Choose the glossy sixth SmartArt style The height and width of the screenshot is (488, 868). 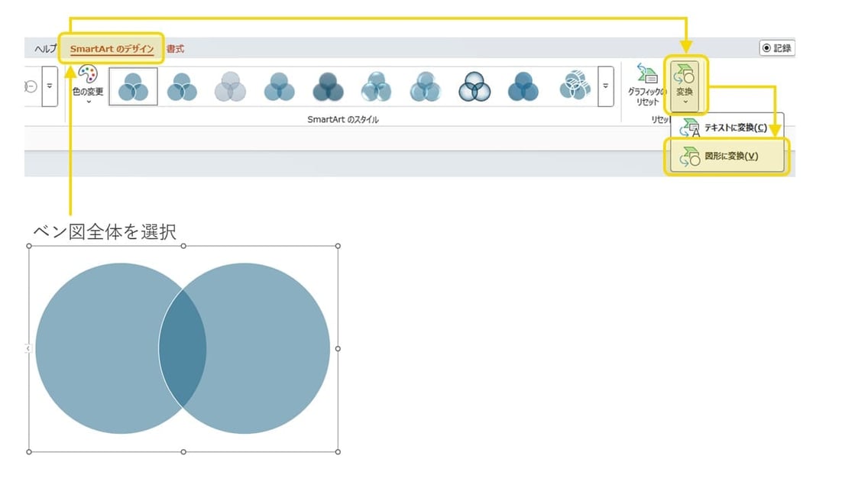[x=377, y=87]
